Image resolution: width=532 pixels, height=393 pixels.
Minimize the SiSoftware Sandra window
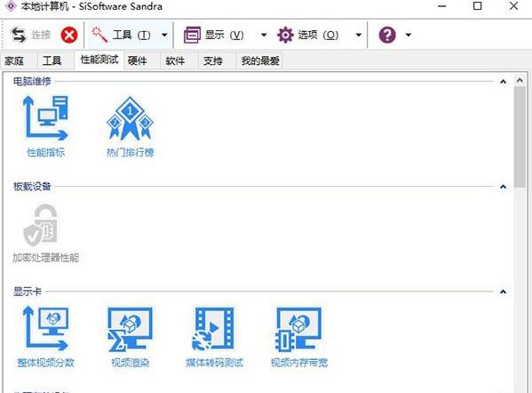[441, 5]
